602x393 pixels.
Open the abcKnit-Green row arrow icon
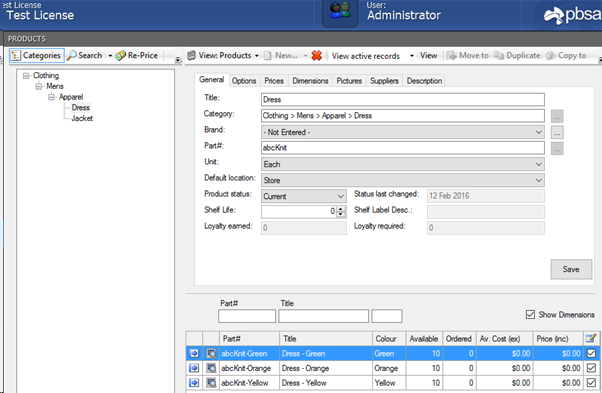[x=194, y=353]
